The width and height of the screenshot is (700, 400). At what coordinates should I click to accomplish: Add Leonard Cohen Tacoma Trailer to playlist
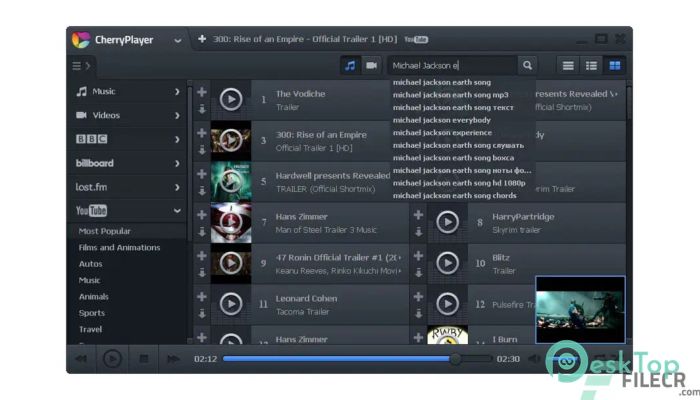pyautogui.click(x=202, y=297)
